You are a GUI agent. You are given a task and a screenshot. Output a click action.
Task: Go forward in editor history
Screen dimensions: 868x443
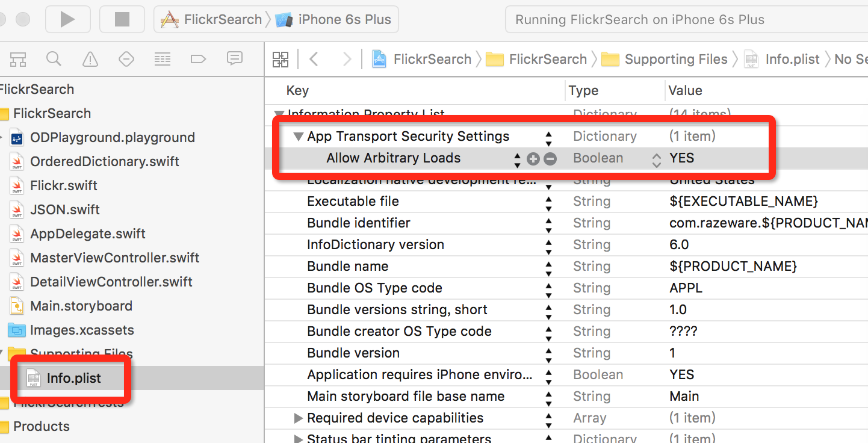coord(347,59)
